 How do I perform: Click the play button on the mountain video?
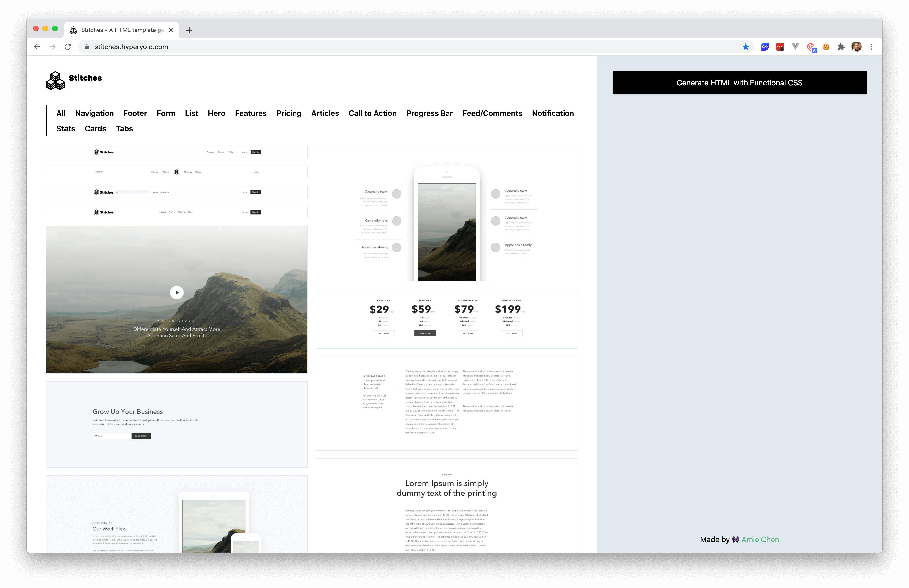(177, 292)
